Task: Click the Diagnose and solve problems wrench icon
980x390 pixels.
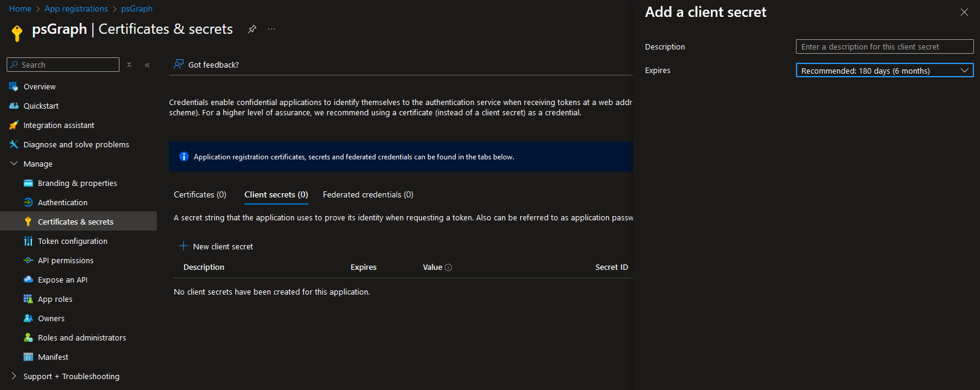Action: 13,144
